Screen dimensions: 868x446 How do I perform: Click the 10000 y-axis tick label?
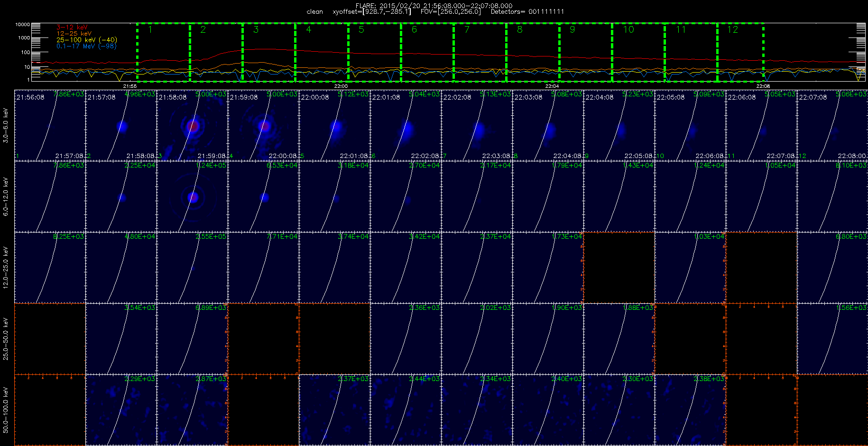tap(22, 24)
